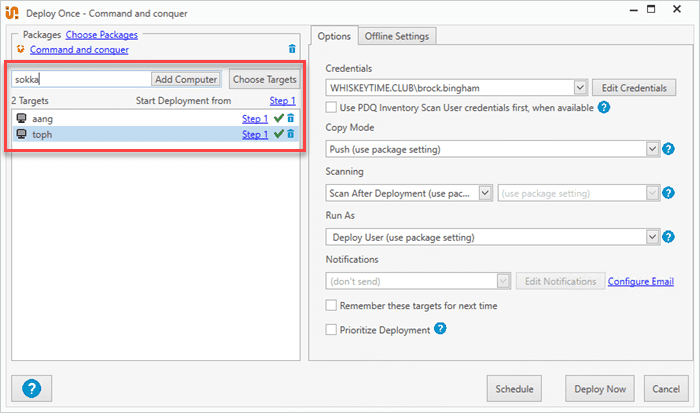Screen dimensions: 700x413
Task: Click the Step 1 link for toph
Action: 255,134
